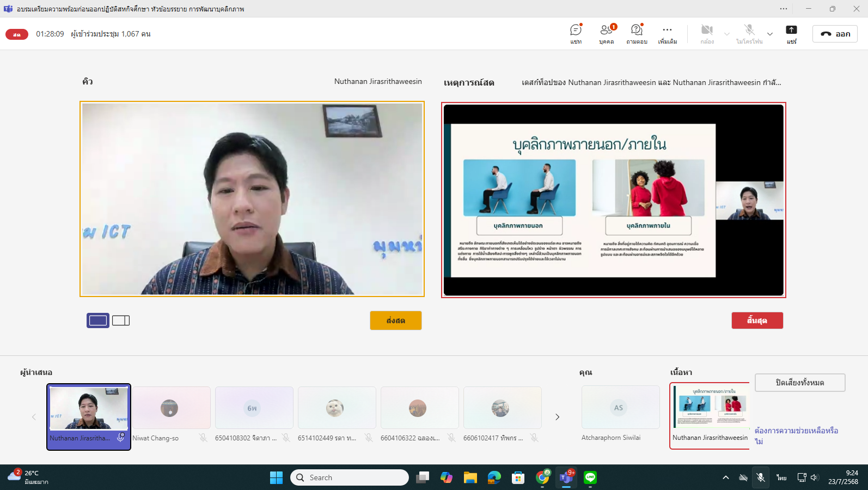Open the LINE app in the taskbar
868x490 pixels.
(590, 477)
